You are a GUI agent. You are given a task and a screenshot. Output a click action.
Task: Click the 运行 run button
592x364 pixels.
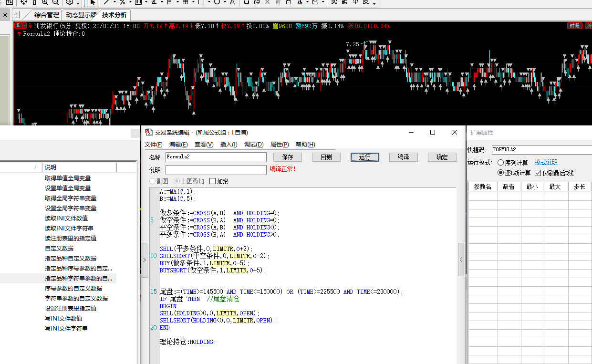tap(365, 157)
